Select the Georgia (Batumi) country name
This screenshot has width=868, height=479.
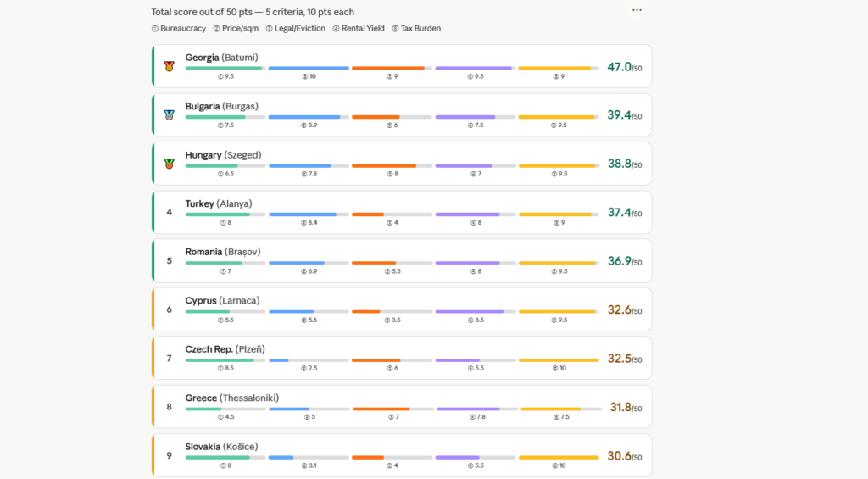coord(221,58)
